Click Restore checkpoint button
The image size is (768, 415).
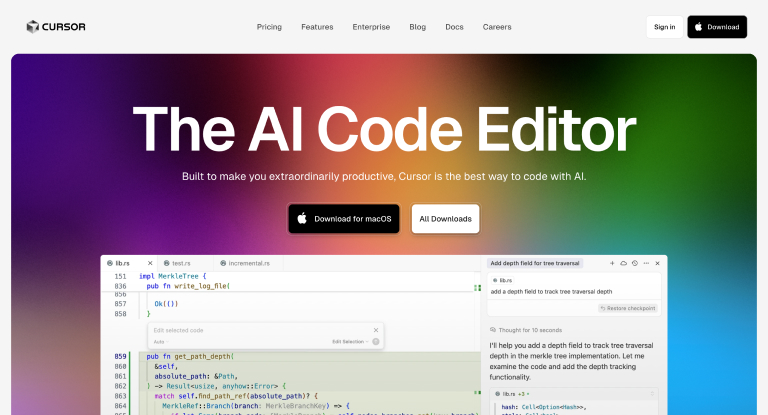[628, 308]
